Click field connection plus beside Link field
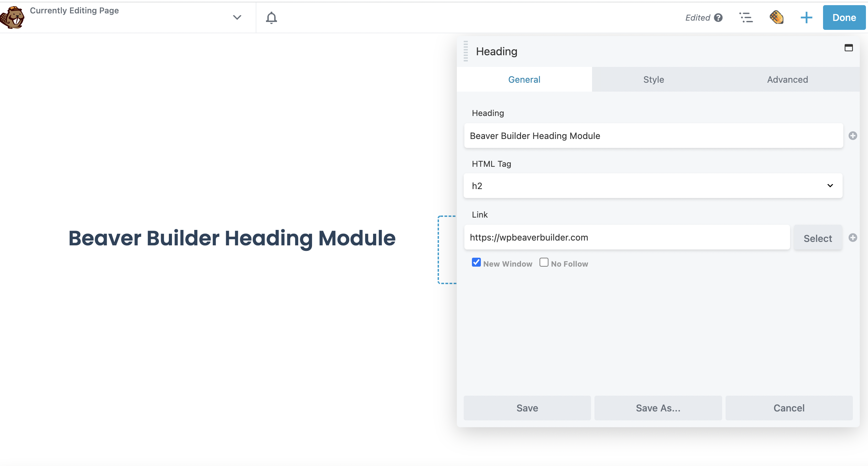Screen dimensions: 868x466 853,237
